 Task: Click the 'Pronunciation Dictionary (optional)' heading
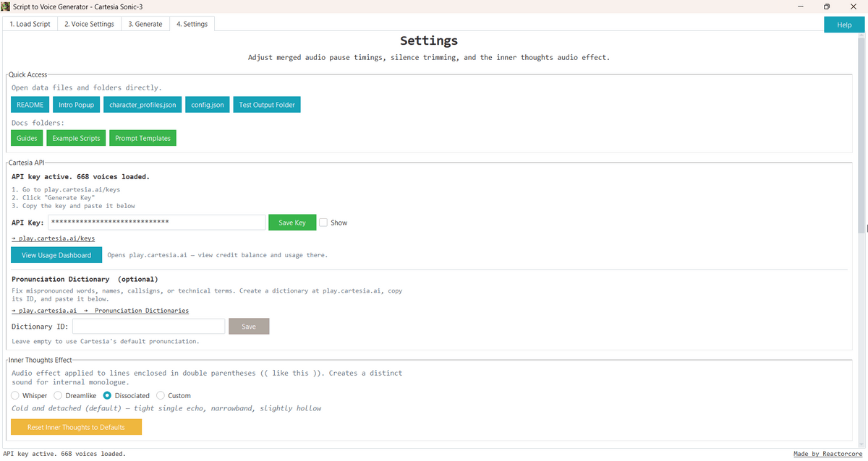[85, 279]
